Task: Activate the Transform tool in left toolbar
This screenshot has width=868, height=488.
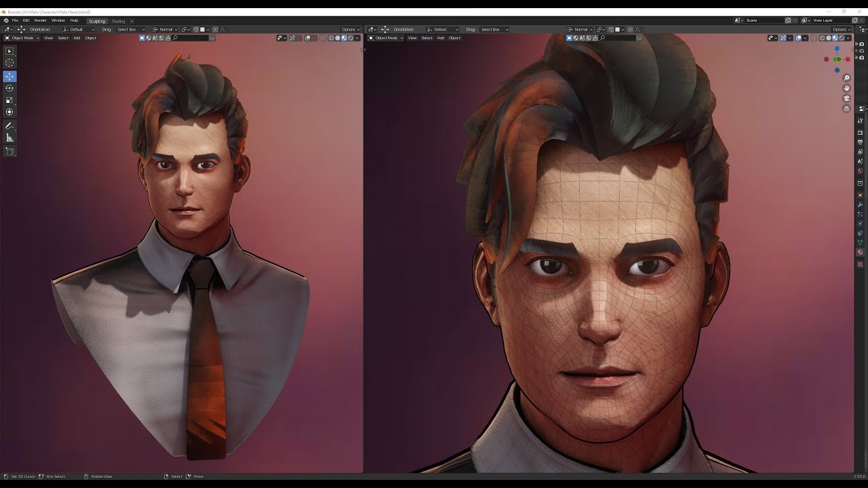Action: [9, 112]
